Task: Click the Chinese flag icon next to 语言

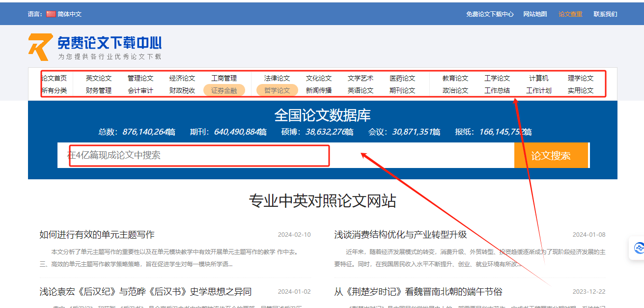Action: tap(51, 14)
